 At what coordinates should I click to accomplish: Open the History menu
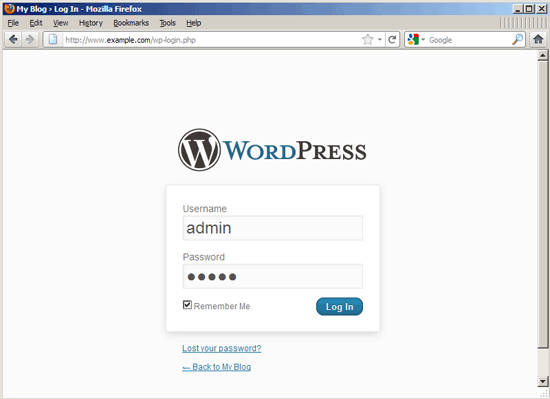(90, 23)
